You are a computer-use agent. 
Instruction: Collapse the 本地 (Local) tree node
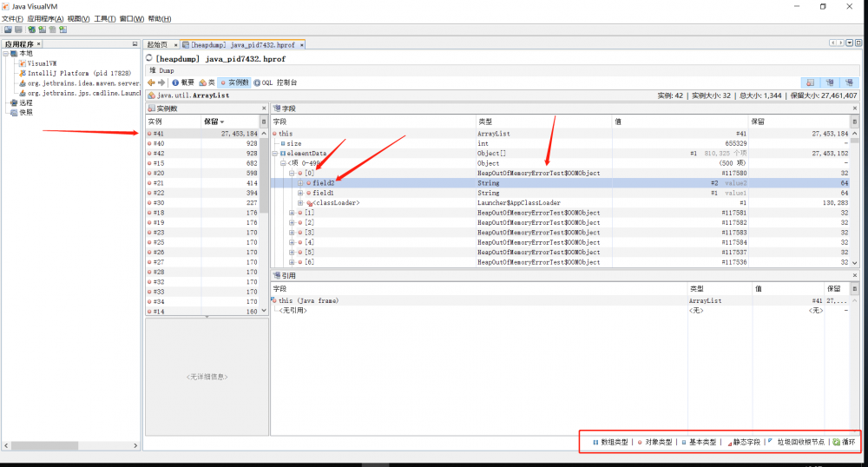5,54
